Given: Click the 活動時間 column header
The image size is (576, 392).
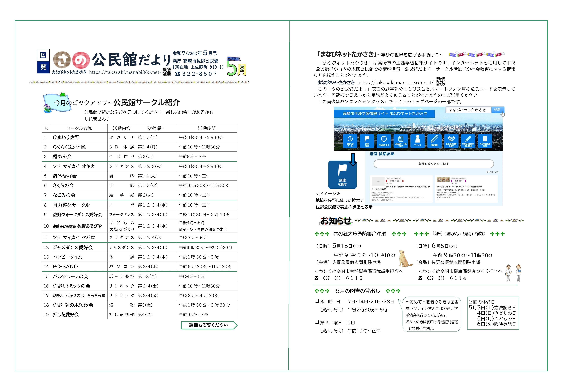Looking at the screenshot, I should click(x=207, y=128).
